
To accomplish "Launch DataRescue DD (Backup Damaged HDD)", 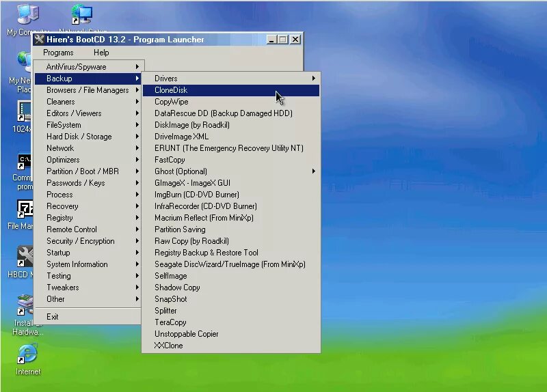I will coord(231,113).
